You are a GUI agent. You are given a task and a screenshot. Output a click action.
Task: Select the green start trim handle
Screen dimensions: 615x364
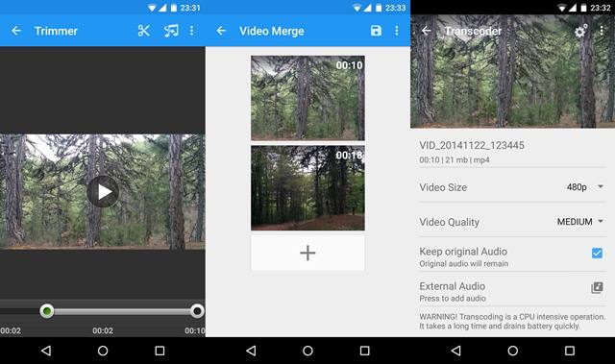pyautogui.click(x=47, y=311)
